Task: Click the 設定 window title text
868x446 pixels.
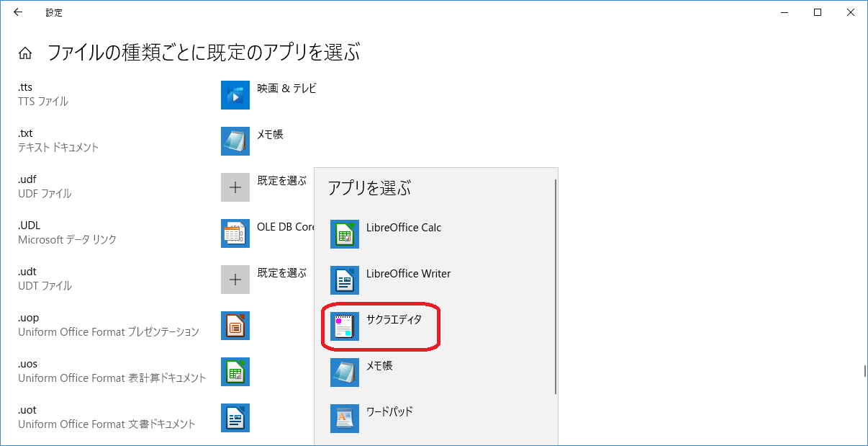Action: (x=53, y=12)
